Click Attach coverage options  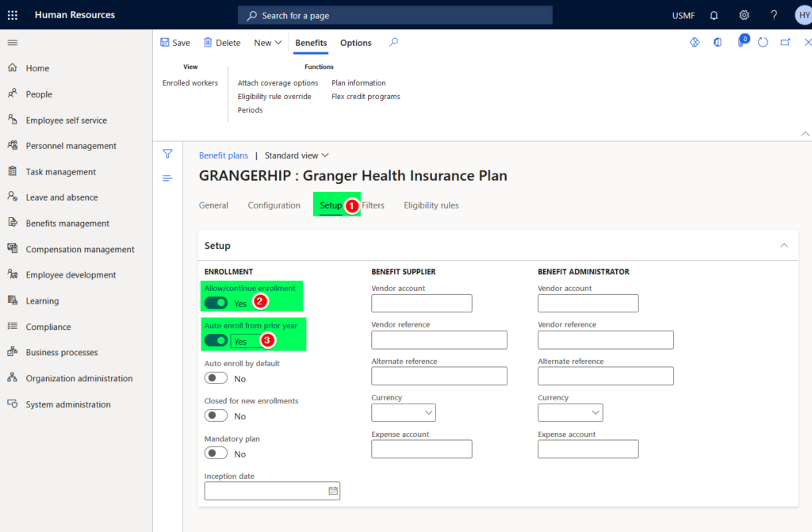pyautogui.click(x=278, y=83)
